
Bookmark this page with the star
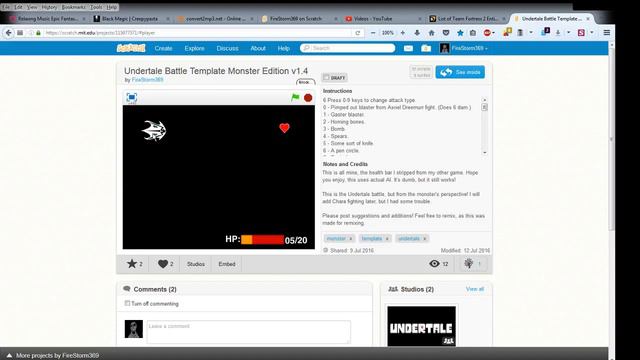(x=460, y=33)
